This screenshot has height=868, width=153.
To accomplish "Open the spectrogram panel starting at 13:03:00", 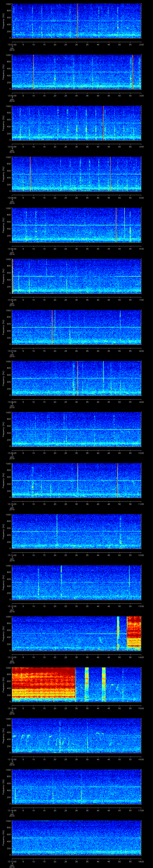I will [77, 123].
